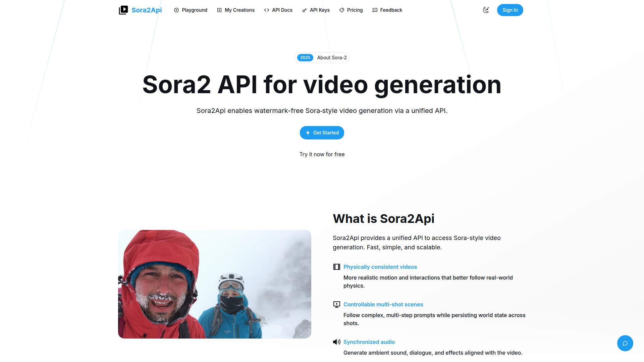Click the Sign In button
Image resolution: width=644 pixels, height=362 pixels.
pyautogui.click(x=510, y=10)
